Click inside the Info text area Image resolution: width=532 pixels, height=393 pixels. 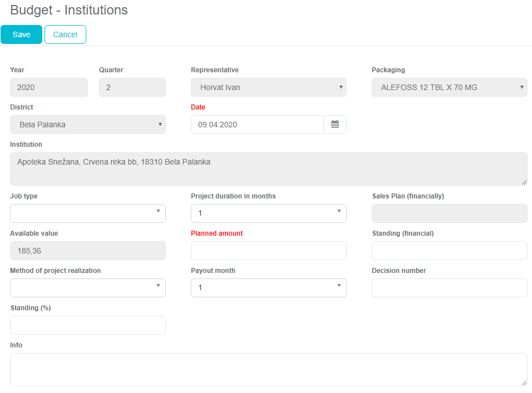[268, 369]
